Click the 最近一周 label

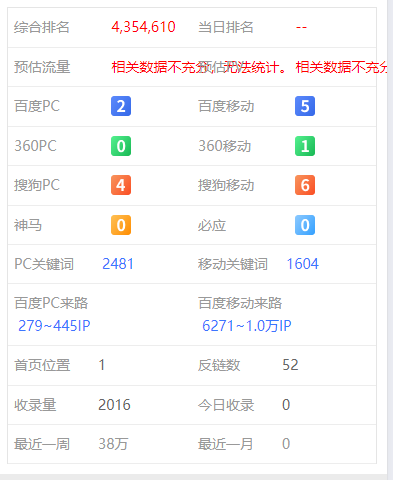pos(42,444)
